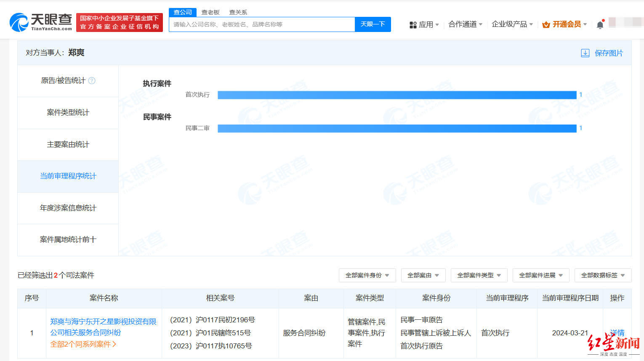Open the 全部案件进展 filter dropdown

coord(541,275)
